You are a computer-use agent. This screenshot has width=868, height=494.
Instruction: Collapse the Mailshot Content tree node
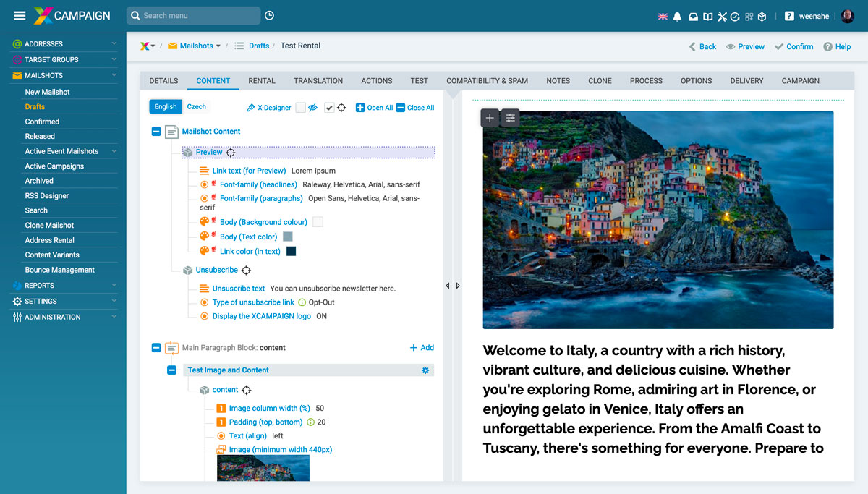coord(156,132)
